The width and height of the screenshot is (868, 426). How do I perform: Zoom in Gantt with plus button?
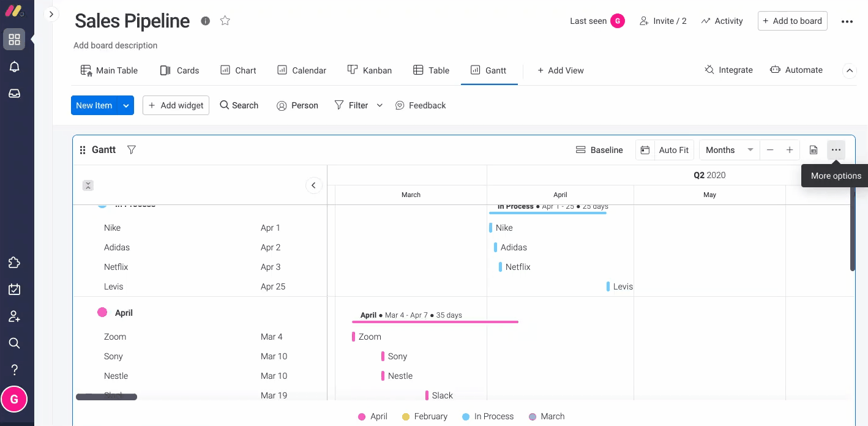[790, 150]
